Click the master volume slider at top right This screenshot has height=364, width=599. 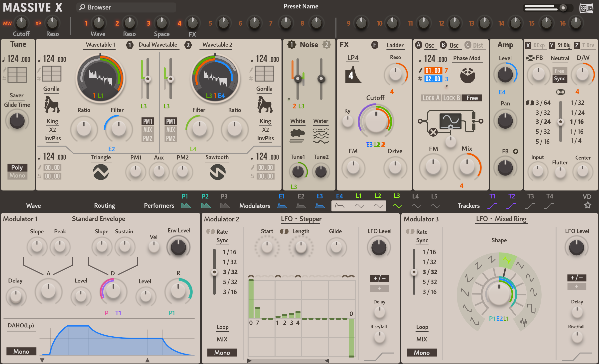coord(548,8)
